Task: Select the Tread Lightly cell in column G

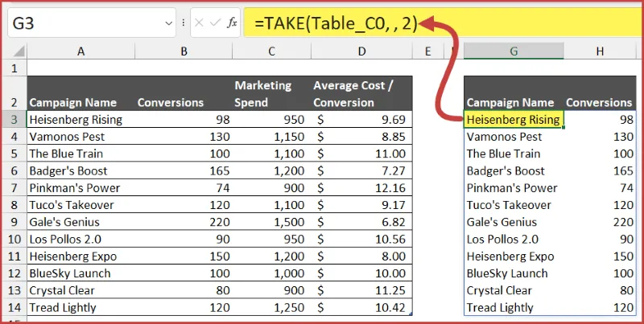Action: [513, 307]
